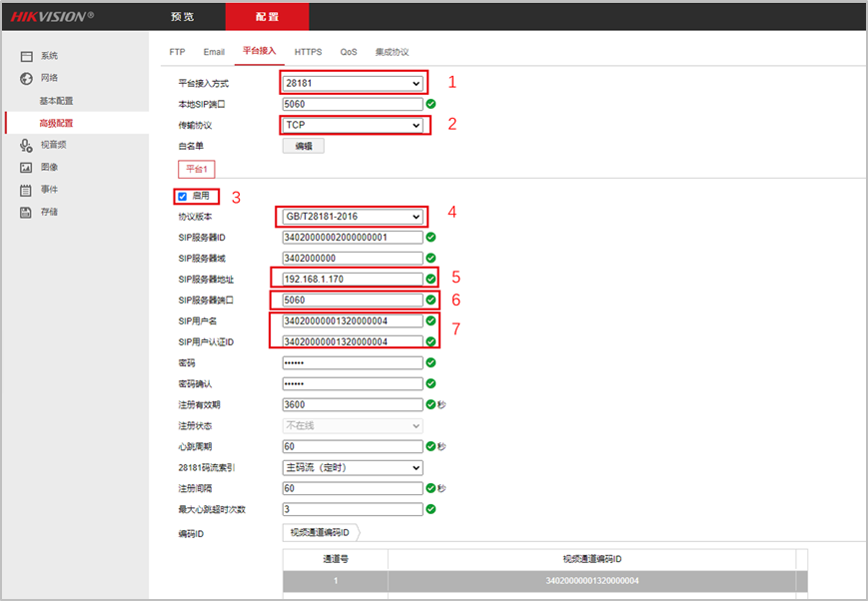The width and height of the screenshot is (868, 601).
Task: Click the 通道号 column header
Action: coord(336,559)
